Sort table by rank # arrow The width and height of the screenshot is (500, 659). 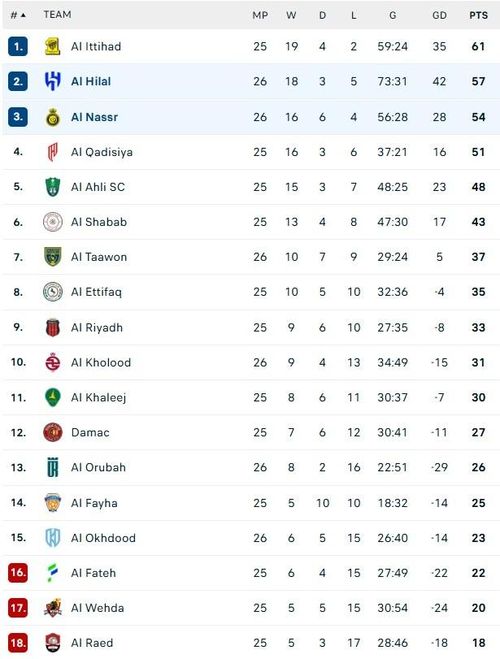pyautogui.click(x=18, y=15)
